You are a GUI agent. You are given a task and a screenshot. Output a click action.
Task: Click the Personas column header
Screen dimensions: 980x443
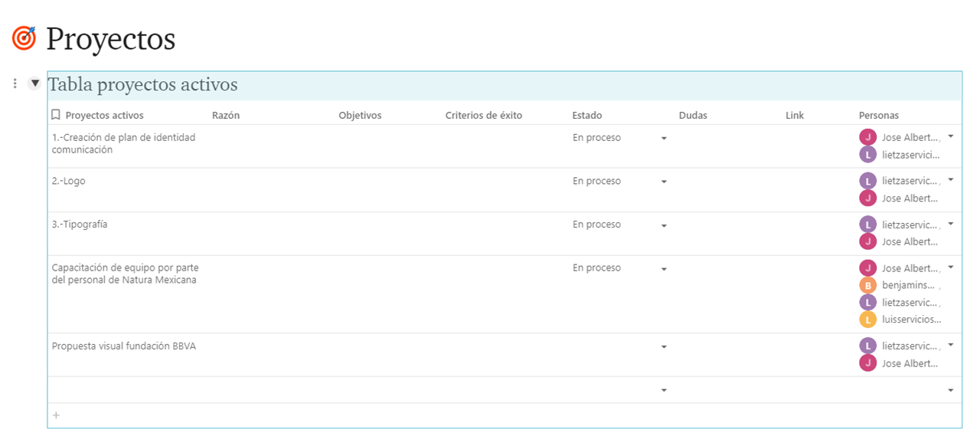pyautogui.click(x=879, y=115)
